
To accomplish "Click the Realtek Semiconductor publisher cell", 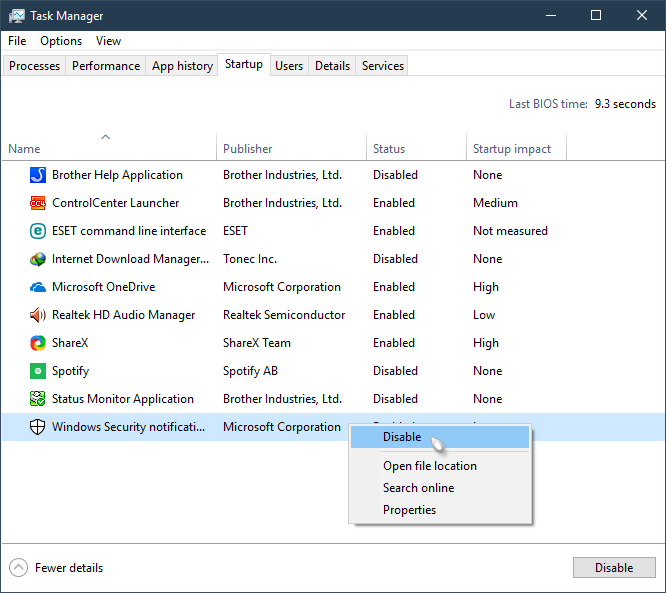I will [284, 315].
